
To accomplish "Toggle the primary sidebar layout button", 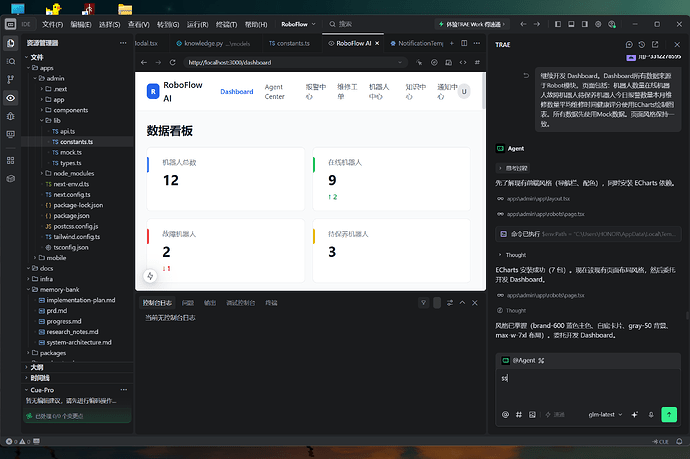I will click(x=558, y=24).
